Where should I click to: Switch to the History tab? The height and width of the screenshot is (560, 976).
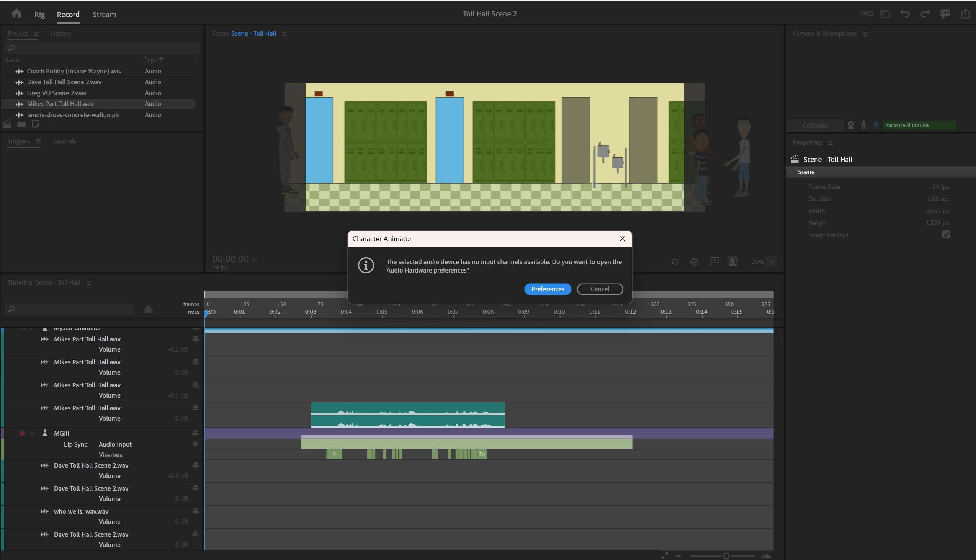pos(61,33)
